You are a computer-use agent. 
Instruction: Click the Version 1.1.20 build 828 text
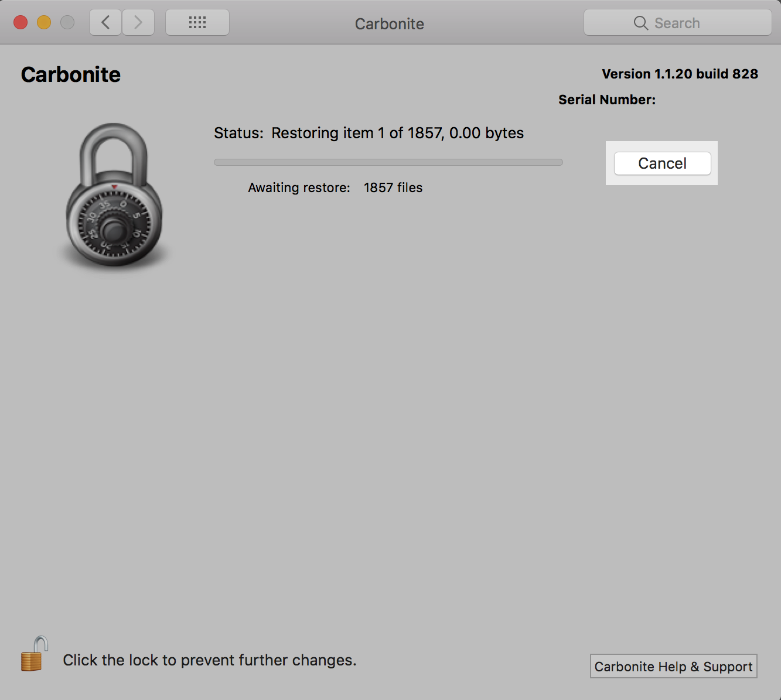click(680, 74)
